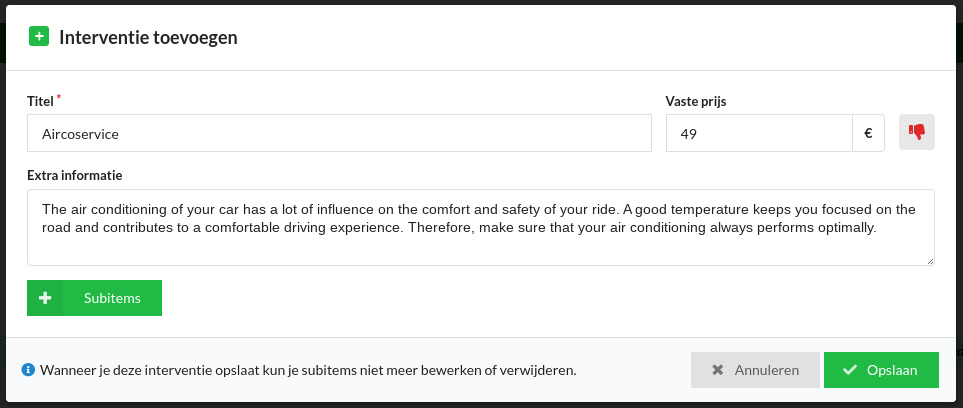Click the green plus icon in dialog header
The height and width of the screenshot is (408, 963).
(x=39, y=37)
